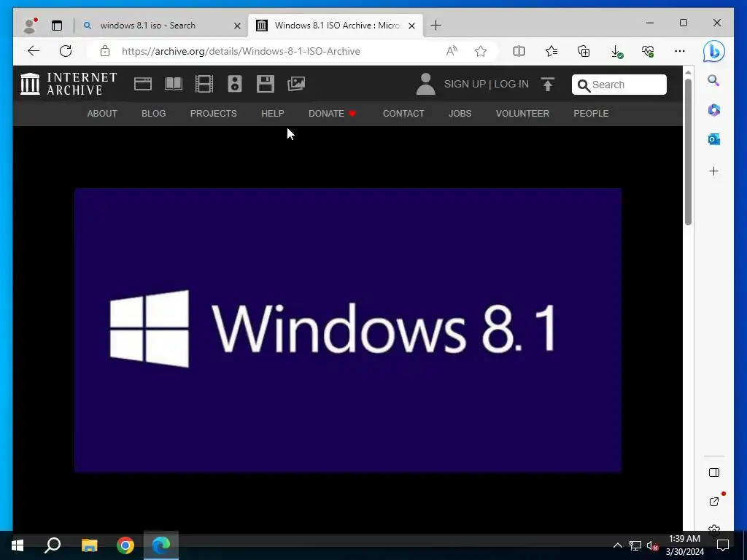
Task: Click the DONATE link
Action: 332,113
